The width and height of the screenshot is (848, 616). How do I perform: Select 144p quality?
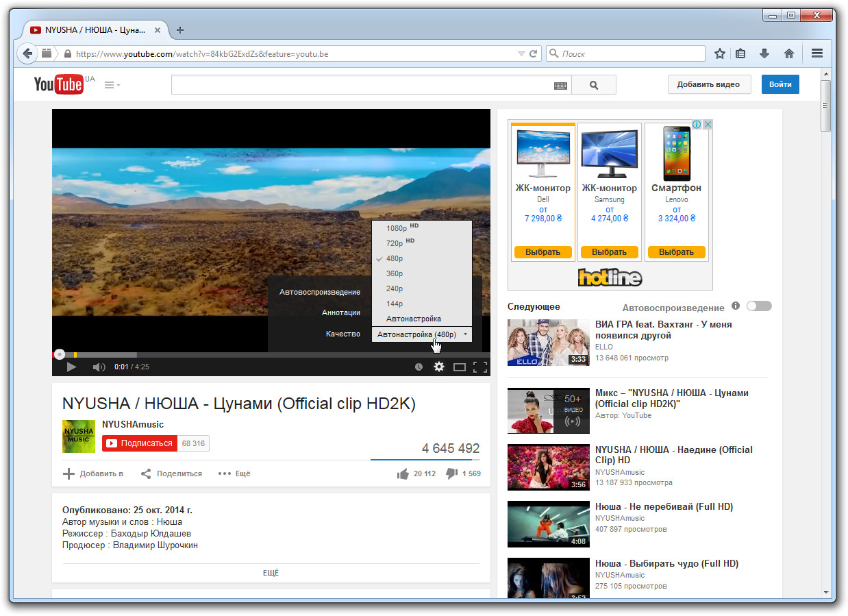point(422,304)
